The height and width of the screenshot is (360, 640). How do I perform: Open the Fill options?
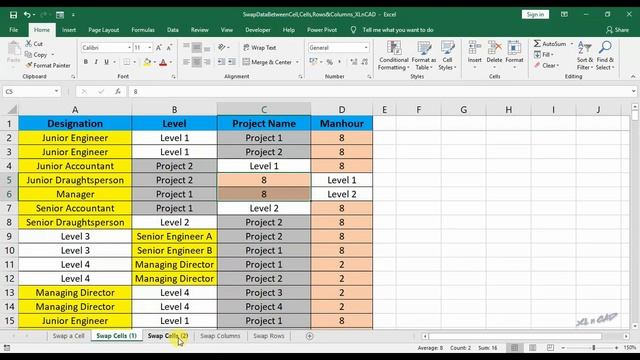[543, 54]
